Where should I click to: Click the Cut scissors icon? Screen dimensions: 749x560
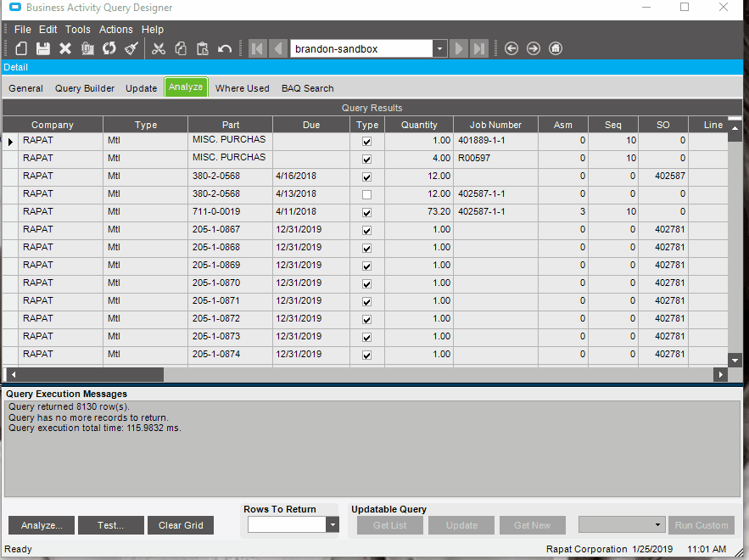coord(158,48)
